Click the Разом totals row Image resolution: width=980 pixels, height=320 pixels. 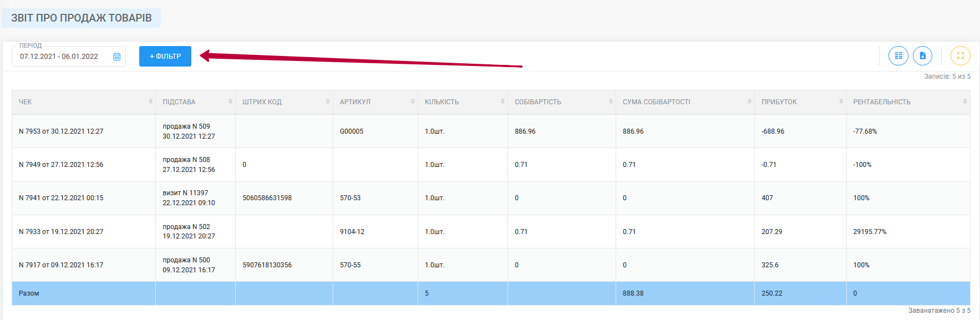click(491, 293)
